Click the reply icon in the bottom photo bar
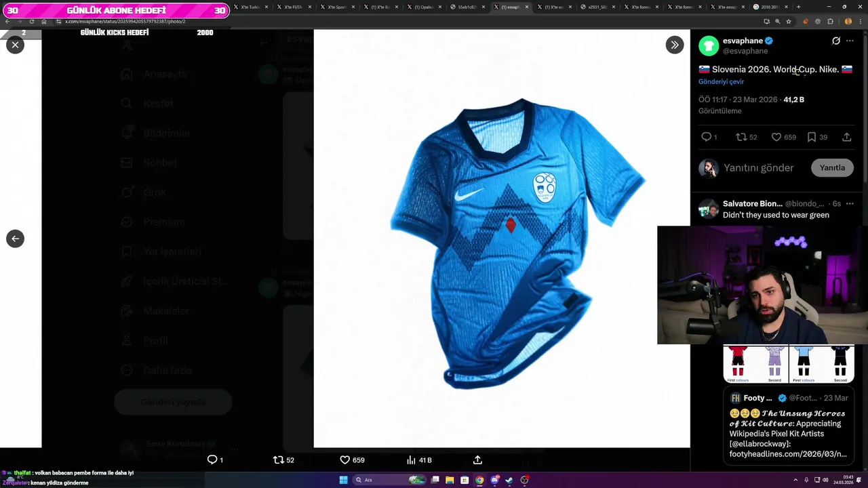 click(x=212, y=460)
